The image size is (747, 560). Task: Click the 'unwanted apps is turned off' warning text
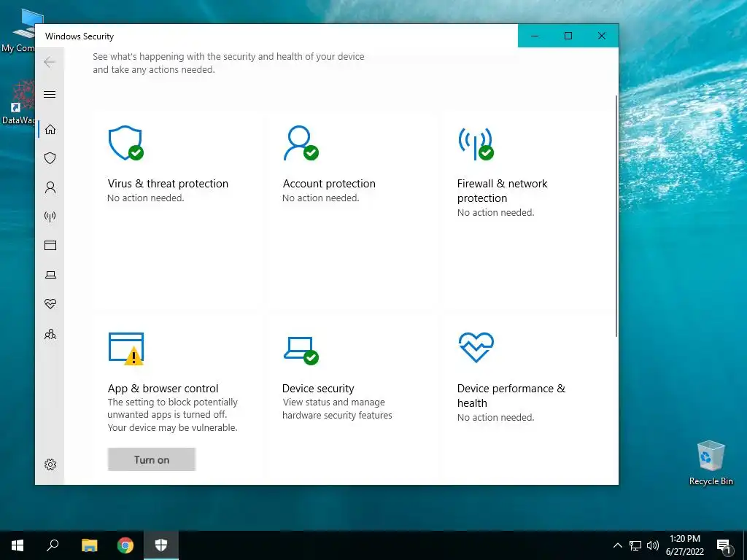167,415
